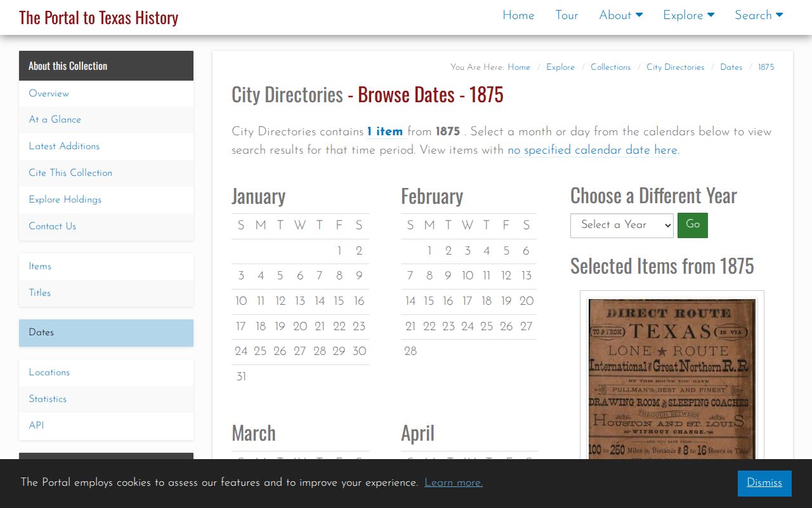
Task: Open the API sidebar link
Action: pos(106,426)
